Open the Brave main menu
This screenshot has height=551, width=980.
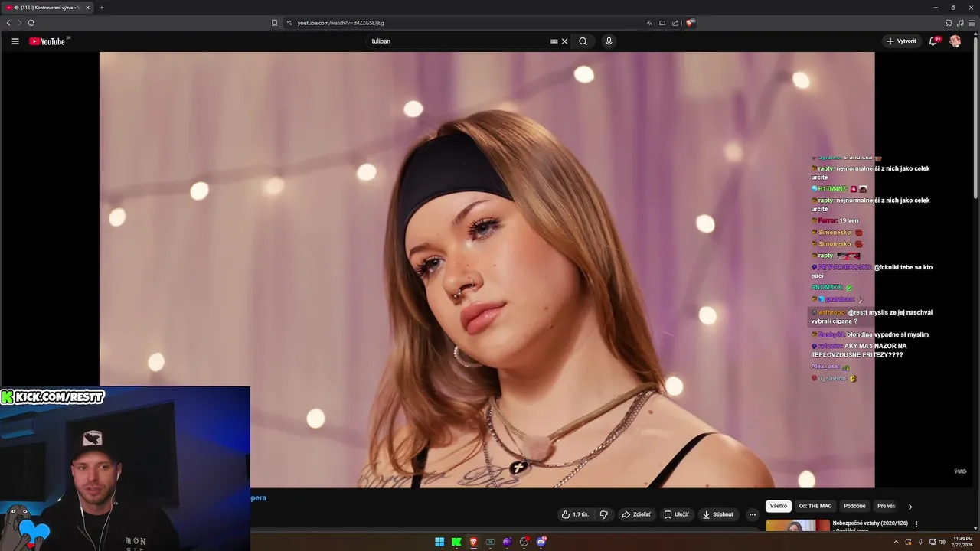click(971, 23)
